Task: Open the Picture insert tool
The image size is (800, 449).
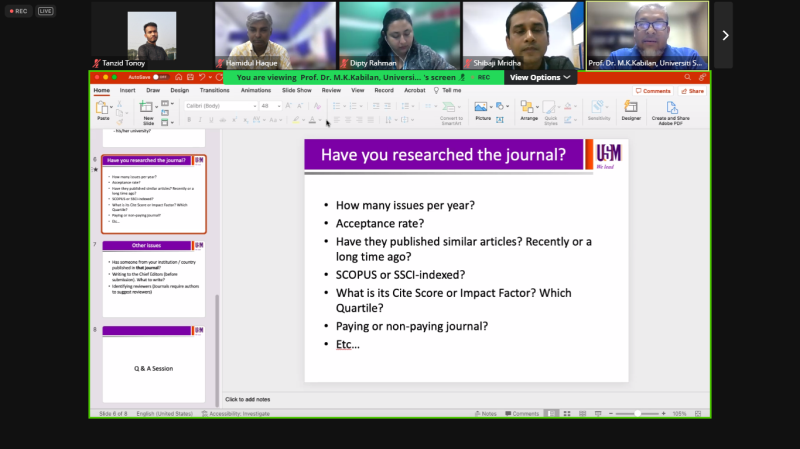Action: [483, 109]
